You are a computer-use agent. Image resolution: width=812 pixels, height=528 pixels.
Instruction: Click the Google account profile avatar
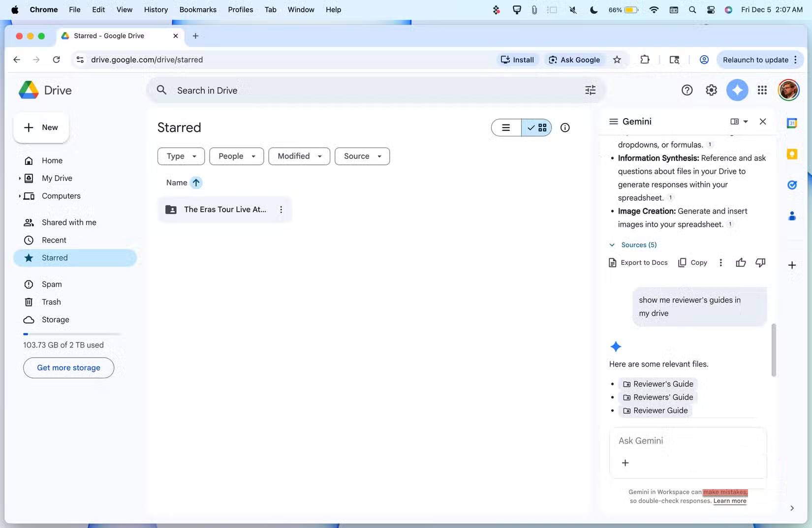[x=788, y=90]
